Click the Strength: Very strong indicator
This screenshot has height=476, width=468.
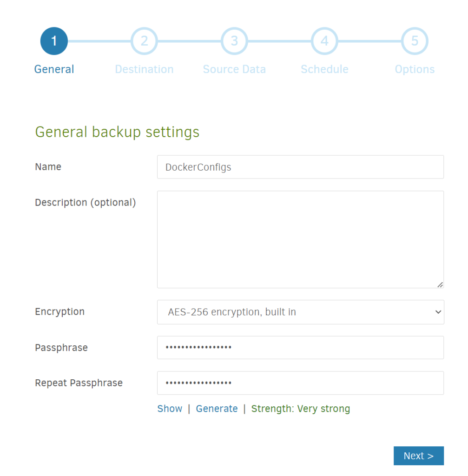tap(301, 409)
